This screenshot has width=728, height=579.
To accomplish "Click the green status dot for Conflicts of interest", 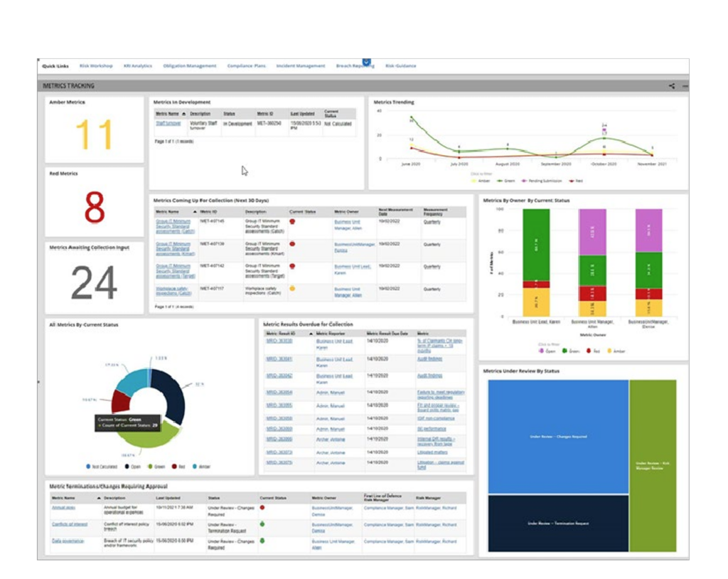I will coord(264,524).
